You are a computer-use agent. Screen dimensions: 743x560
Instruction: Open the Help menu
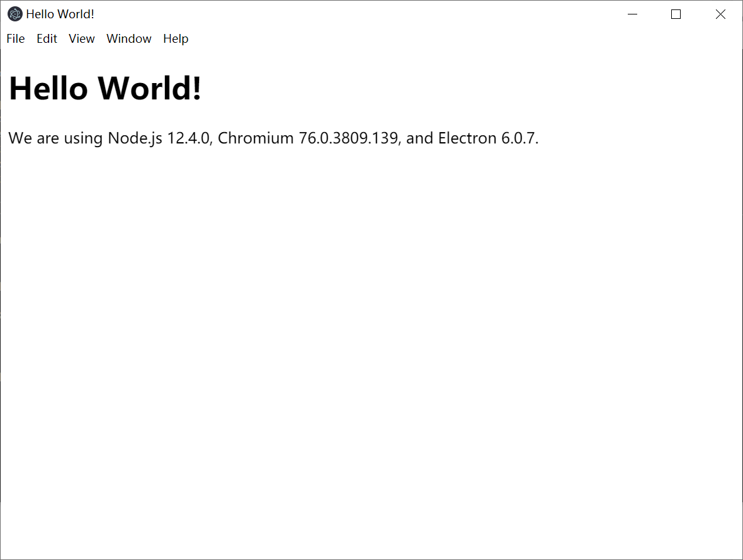pos(176,39)
